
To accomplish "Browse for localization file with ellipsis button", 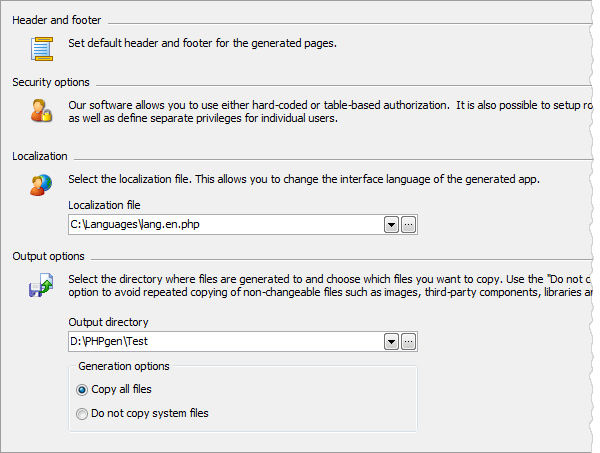I will pyautogui.click(x=409, y=225).
